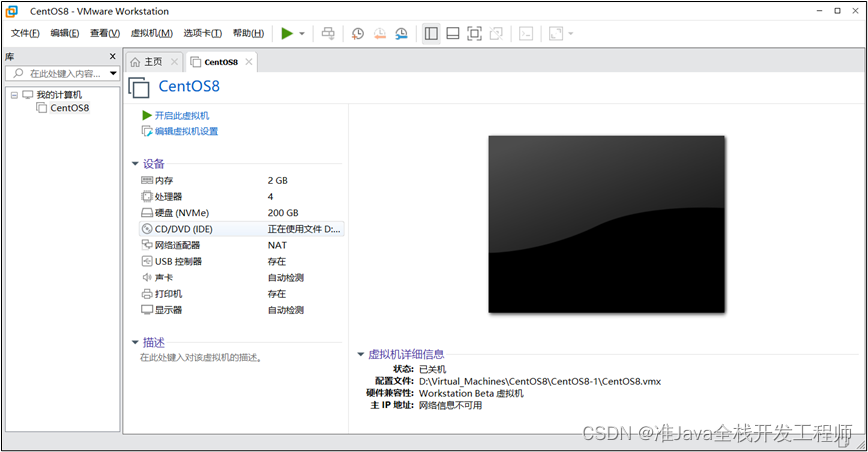
Task: Collapse the 描述 section
Action: (135, 342)
